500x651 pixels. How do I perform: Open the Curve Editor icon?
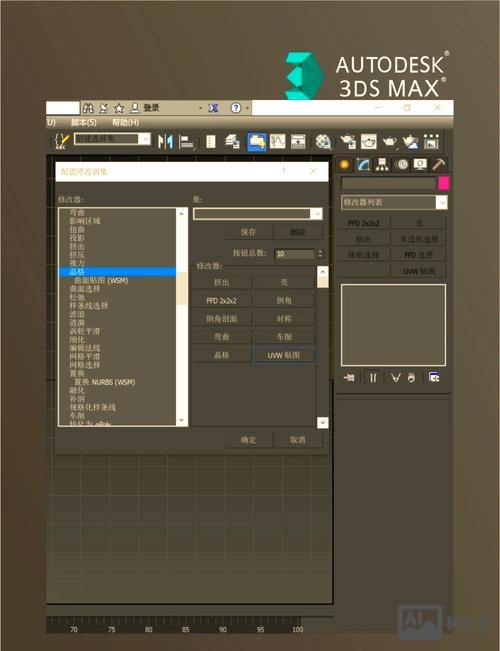pyautogui.click(x=277, y=142)
